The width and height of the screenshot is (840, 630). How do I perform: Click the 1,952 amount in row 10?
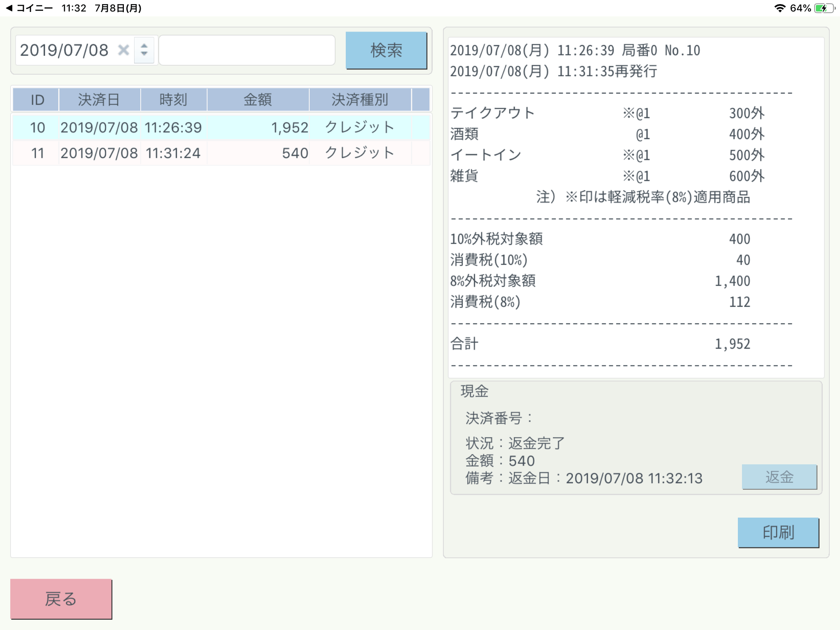(x=290, y=128)
